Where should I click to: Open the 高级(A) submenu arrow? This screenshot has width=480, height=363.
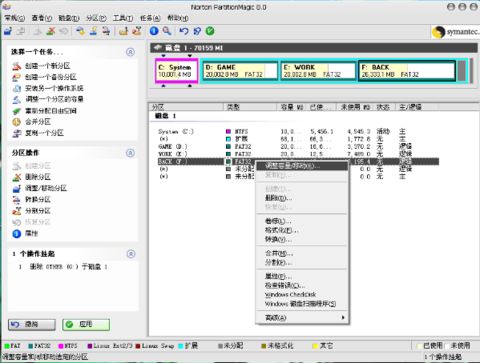(343, 318)
